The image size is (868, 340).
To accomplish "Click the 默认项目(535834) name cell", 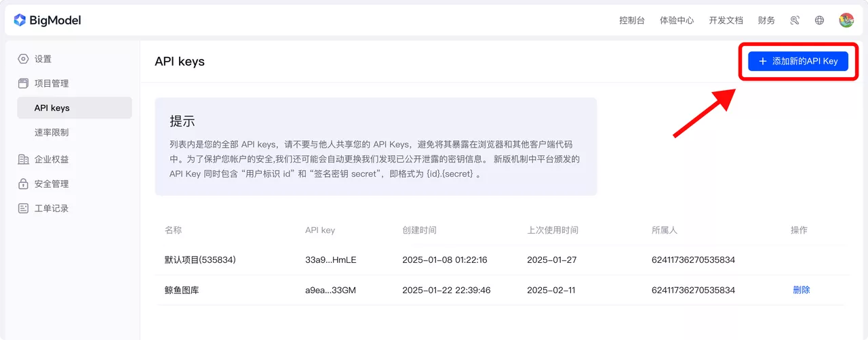I will coord(200,260).
